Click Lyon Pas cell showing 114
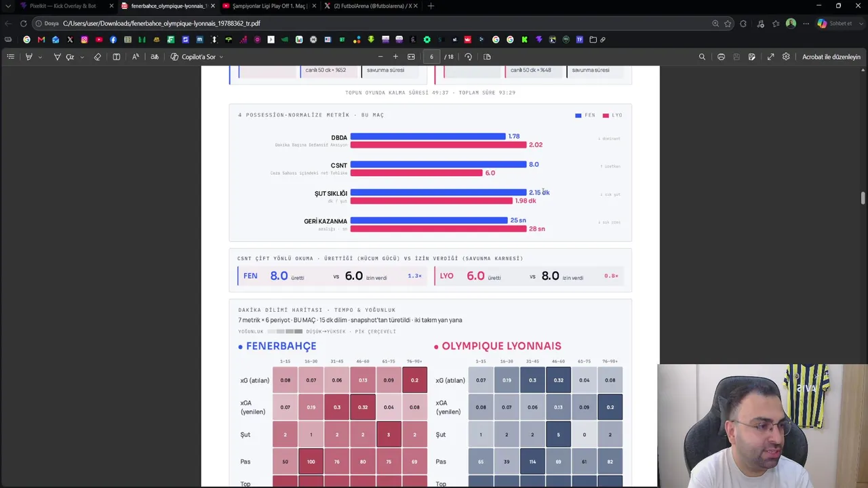 tap(532, 462)
